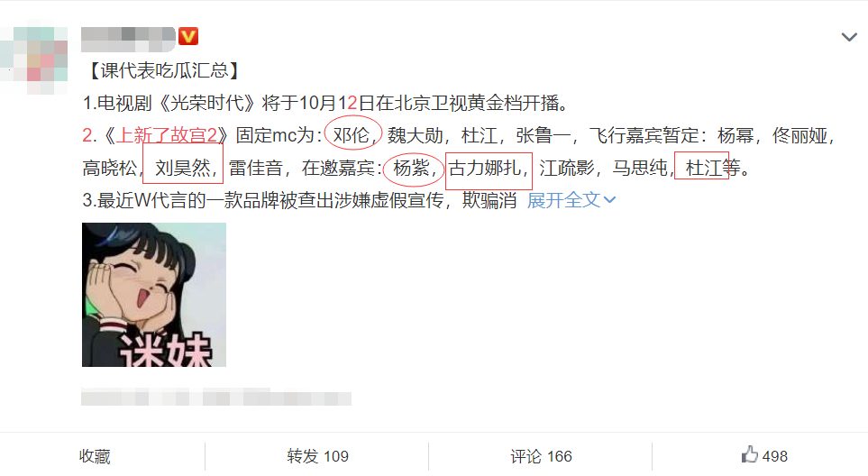Click the boxed name 古力娜扎
Viewport: 868px width, 476px height.
click(x=484, y=168)
